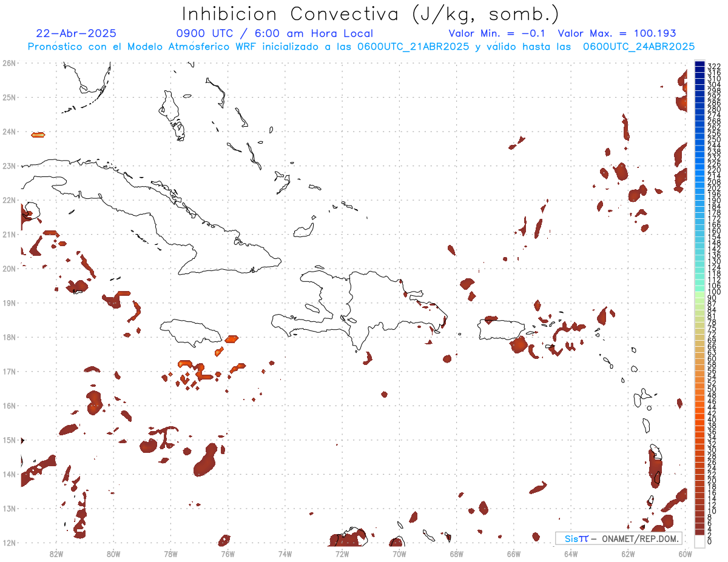This screenshot has width=728, height=562.
Task: Click the Puerto Rico island outline
Action: click(500, 330)
